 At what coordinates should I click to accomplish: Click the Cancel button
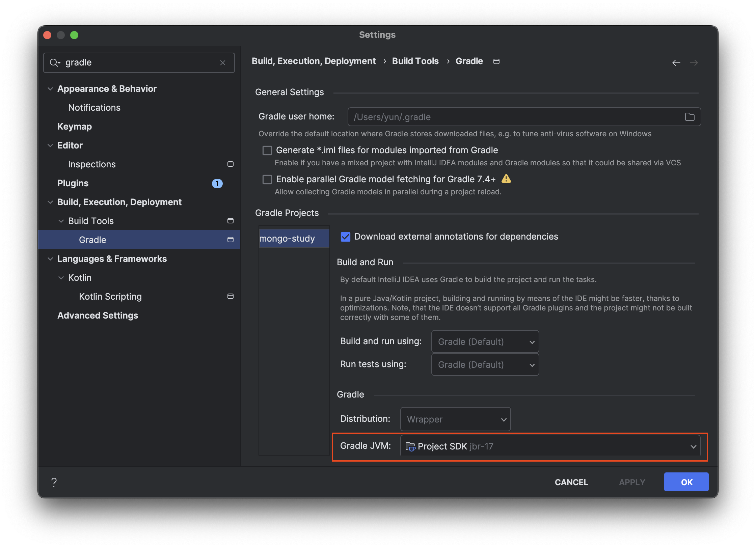pyautogui.click(x=571, y=482)
